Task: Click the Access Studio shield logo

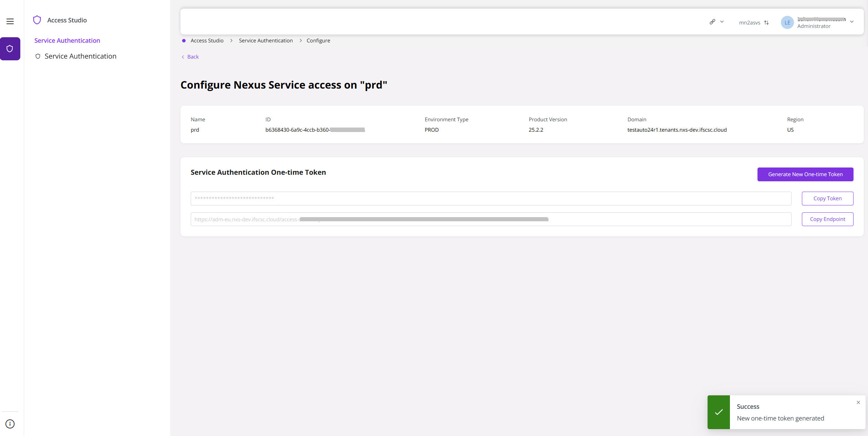Action: pyautogui.click(x=37, y=20)
